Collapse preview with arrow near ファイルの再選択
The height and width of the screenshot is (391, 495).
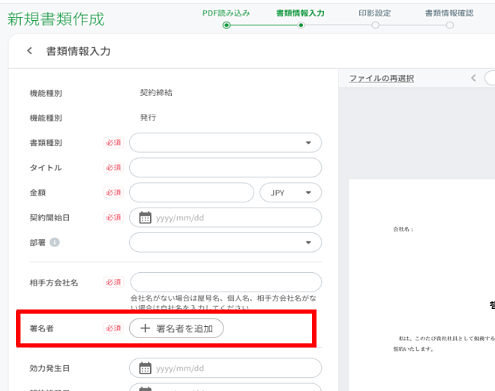tap(473, 78)
